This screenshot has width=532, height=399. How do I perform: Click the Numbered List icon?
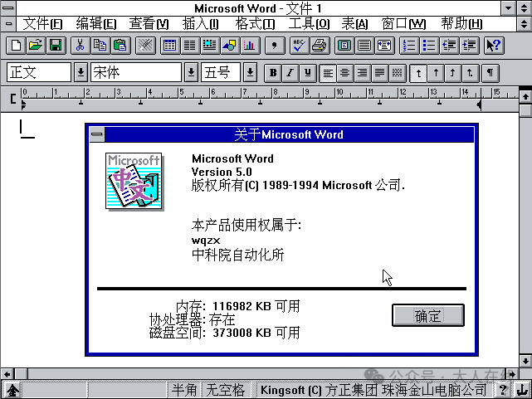coord(409,46)
